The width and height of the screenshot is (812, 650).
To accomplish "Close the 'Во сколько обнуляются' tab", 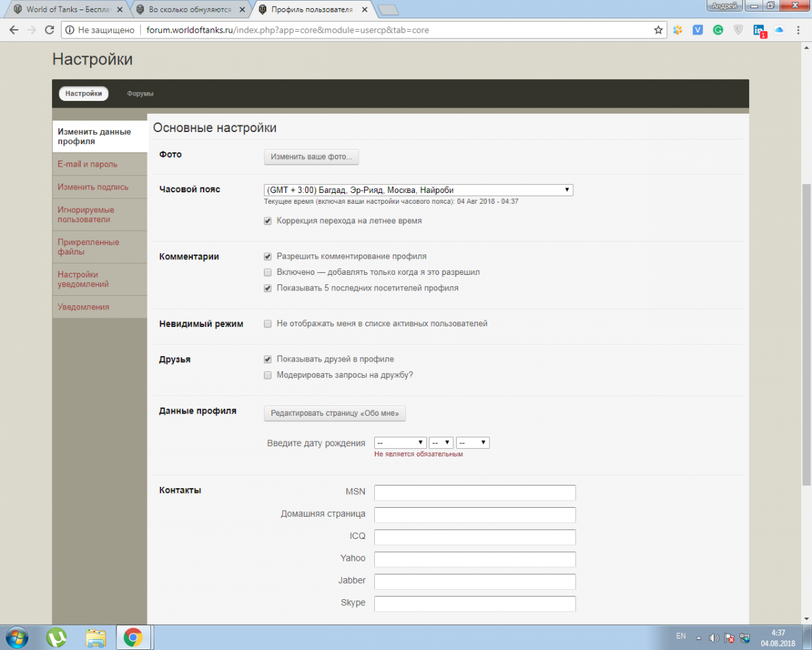I will coord(242,10).
